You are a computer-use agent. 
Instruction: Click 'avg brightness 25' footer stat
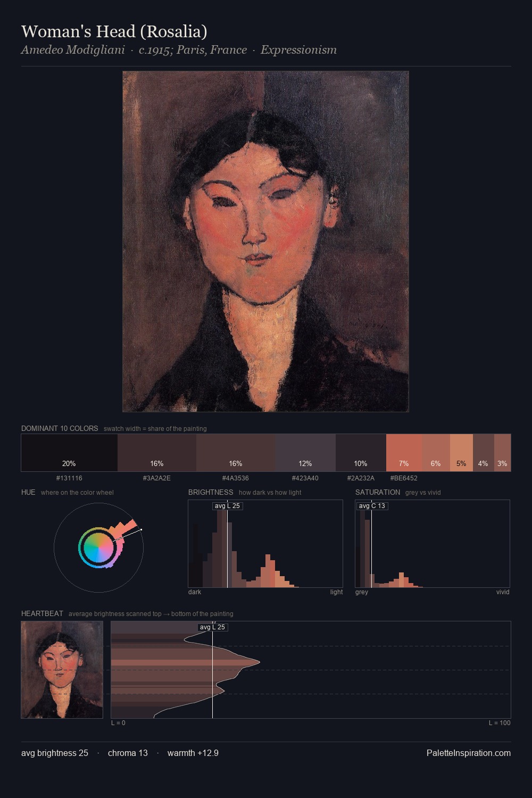coord(55,753)
